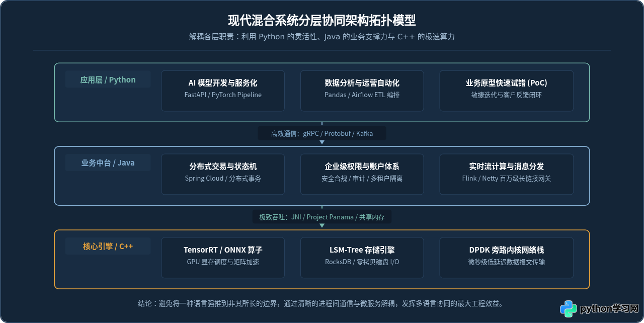Click the RocksDB / 零拷贝磁盘 I/O text
The width and height of the screenshot is (644, 323).
click(362, 262)
